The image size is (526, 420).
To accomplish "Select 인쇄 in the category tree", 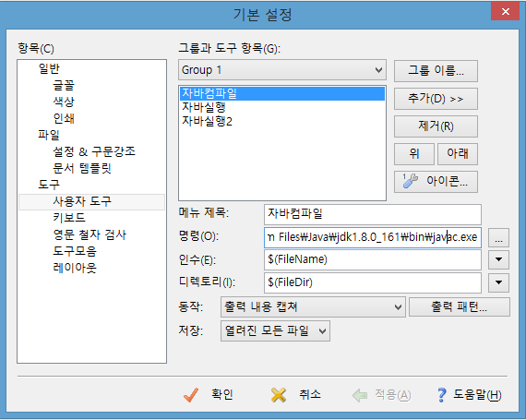I will pos(64,118).
